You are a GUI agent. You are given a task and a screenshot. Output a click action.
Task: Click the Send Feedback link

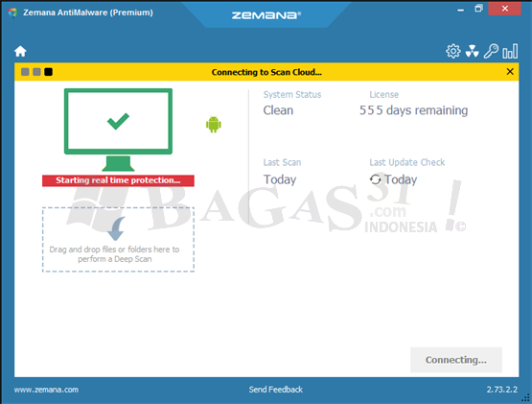[x=275, y=390]
